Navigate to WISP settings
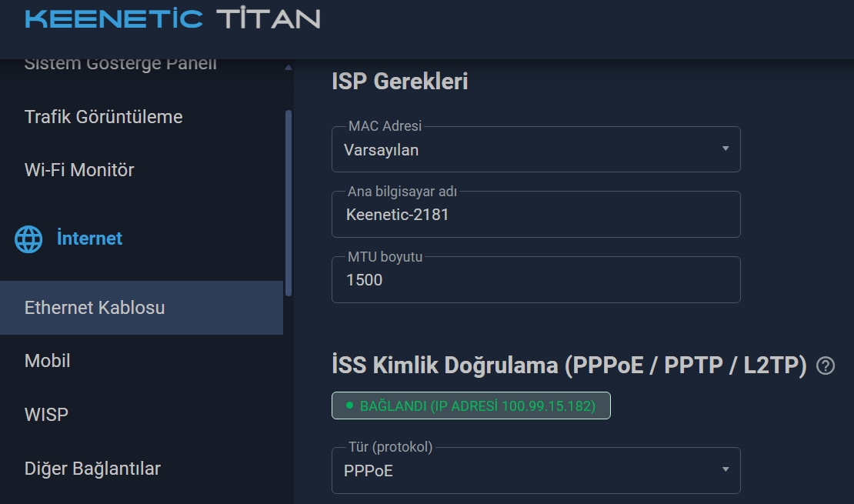 (46, 415)
